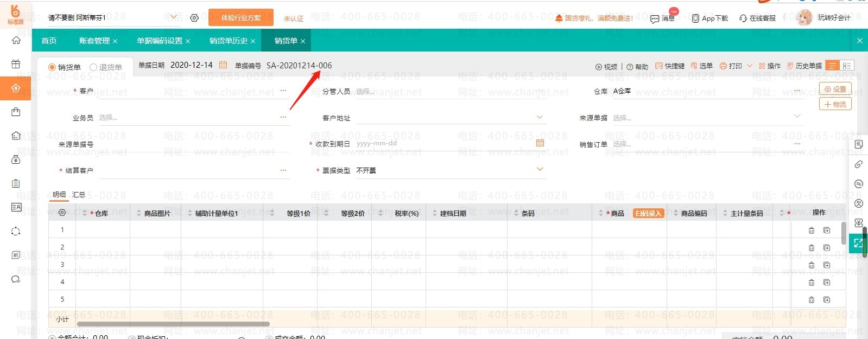Screen dimensions: 868x339
Task: Select the 退货单 radio button
Action: (93, 67)
